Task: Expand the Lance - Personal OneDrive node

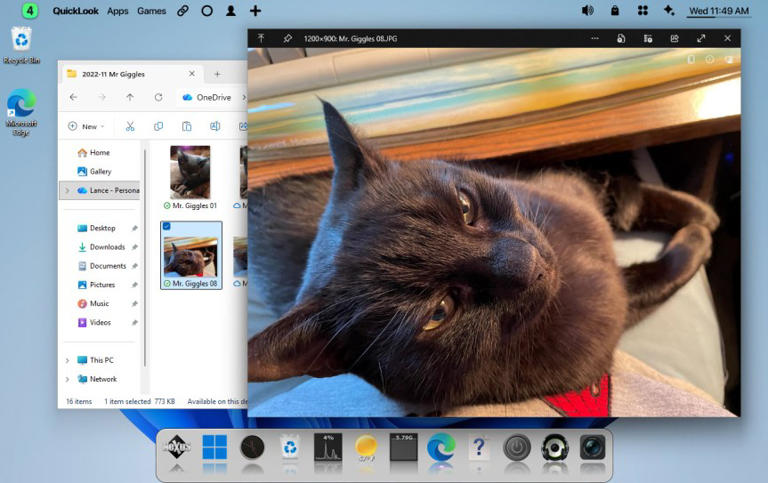Action: [x=68, y=190]
